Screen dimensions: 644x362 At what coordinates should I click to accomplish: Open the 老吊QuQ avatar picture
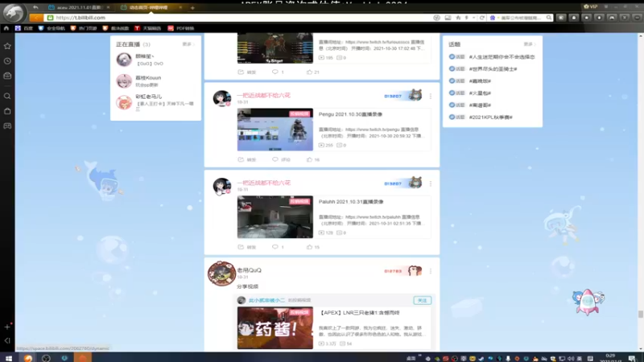(x=221, y=274)
